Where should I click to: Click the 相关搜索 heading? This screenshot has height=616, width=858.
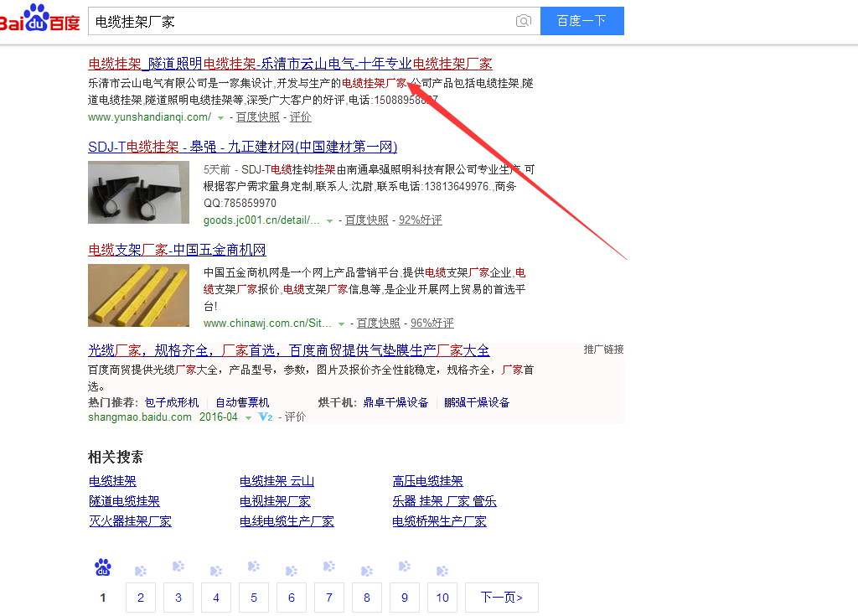[x=116, y=457]
